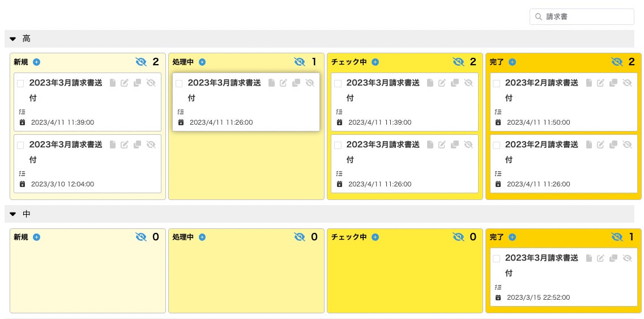Click 中 新規 column title

[x=21, y=237]
